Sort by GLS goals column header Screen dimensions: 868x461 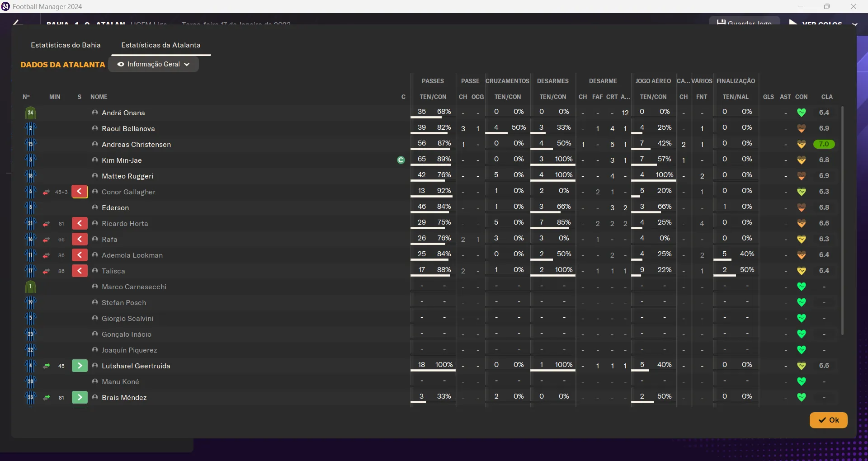769,97
